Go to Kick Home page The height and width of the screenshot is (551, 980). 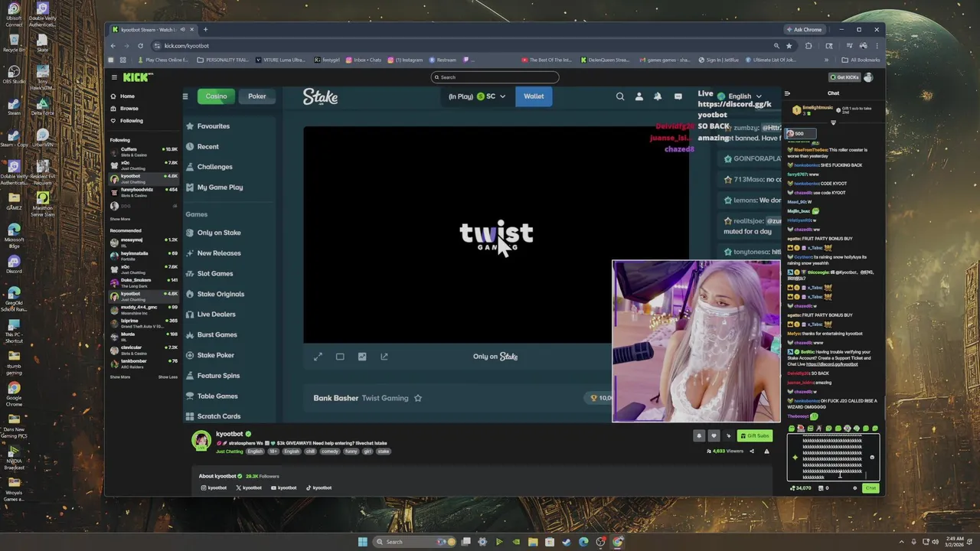click(x=122, y=96)
